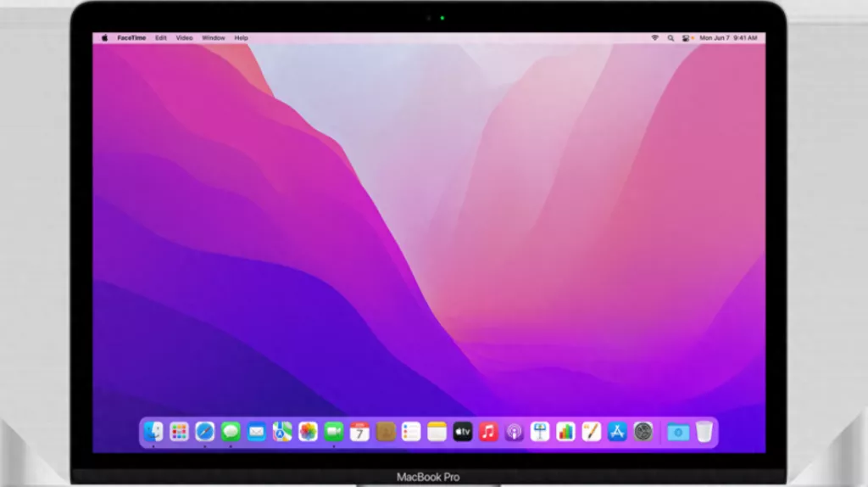Open the Window menu
The width and height of the screenshot is (868, 487).
214,38
